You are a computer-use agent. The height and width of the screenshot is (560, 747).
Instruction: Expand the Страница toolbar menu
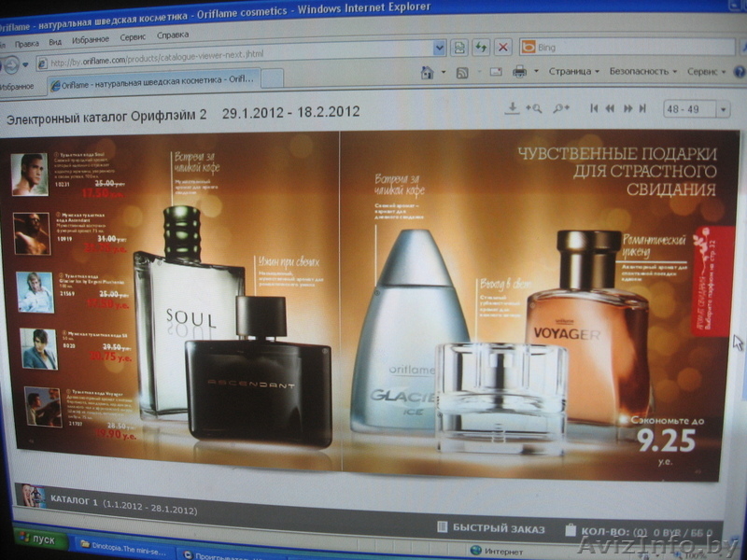coord(573,71)
